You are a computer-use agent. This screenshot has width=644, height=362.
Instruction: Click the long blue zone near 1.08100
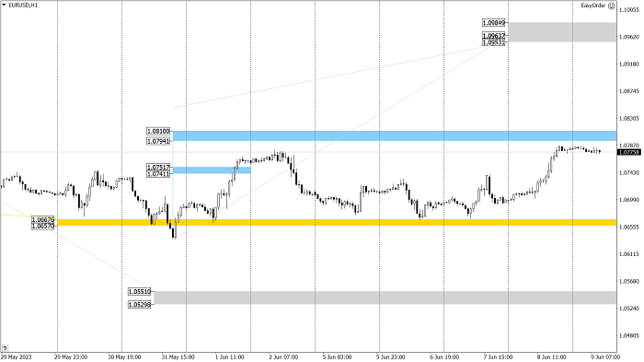pyautogui.click(x=395, y=136)
